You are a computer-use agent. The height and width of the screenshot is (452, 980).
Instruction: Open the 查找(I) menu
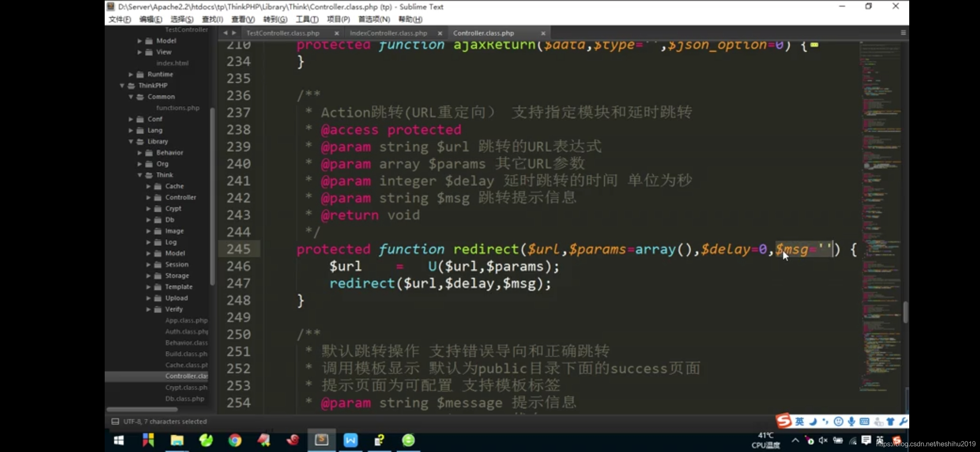[212, 19]
